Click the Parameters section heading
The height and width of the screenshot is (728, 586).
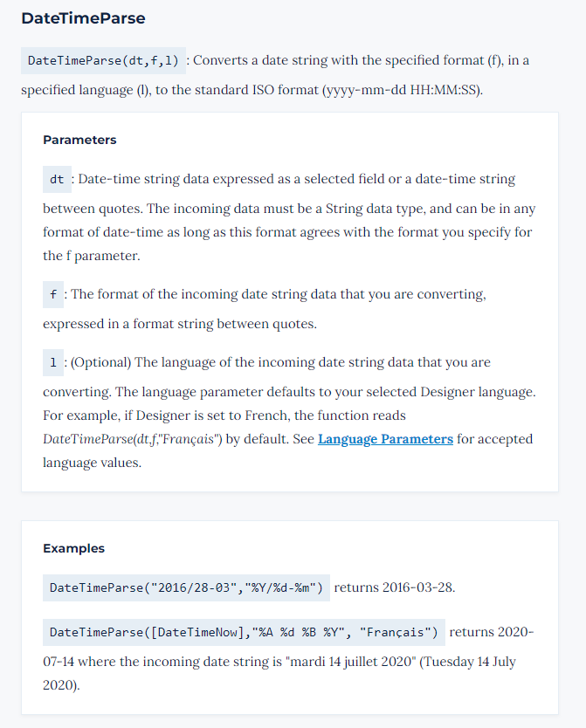[79, 140]
